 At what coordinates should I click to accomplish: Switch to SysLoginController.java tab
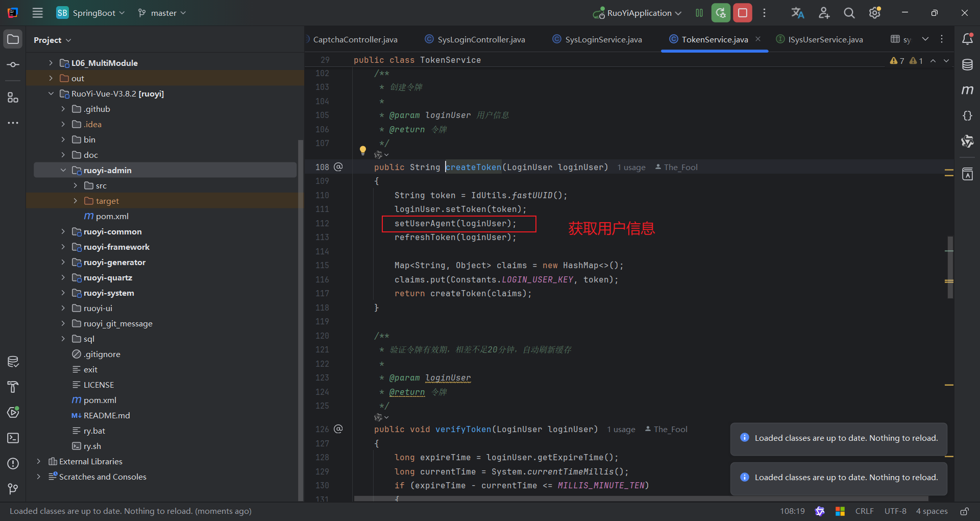[475, 39]
